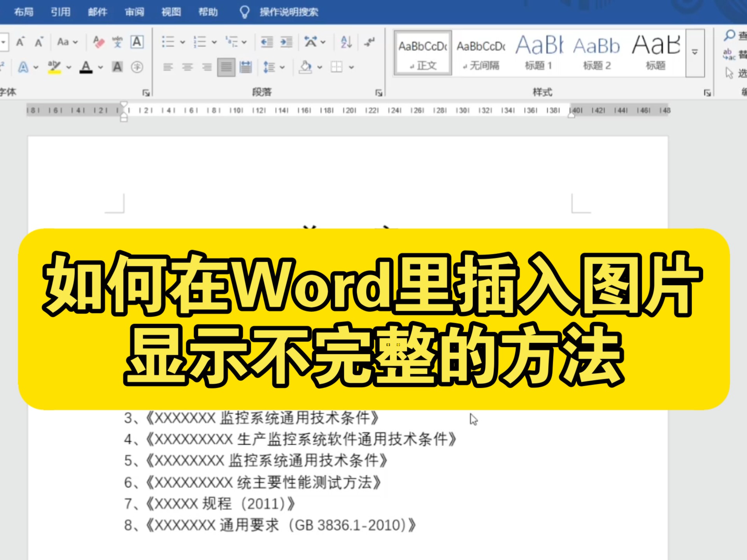The image size is (747, 560).
Task: Open the Styles pane launcher
Action: pyautogui.click(x=707, y=93)
